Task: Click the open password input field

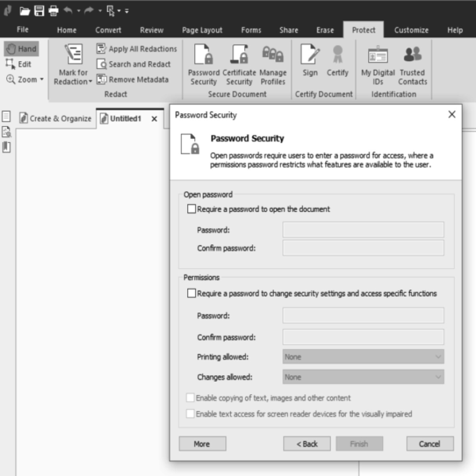Action: pos(363,229)
